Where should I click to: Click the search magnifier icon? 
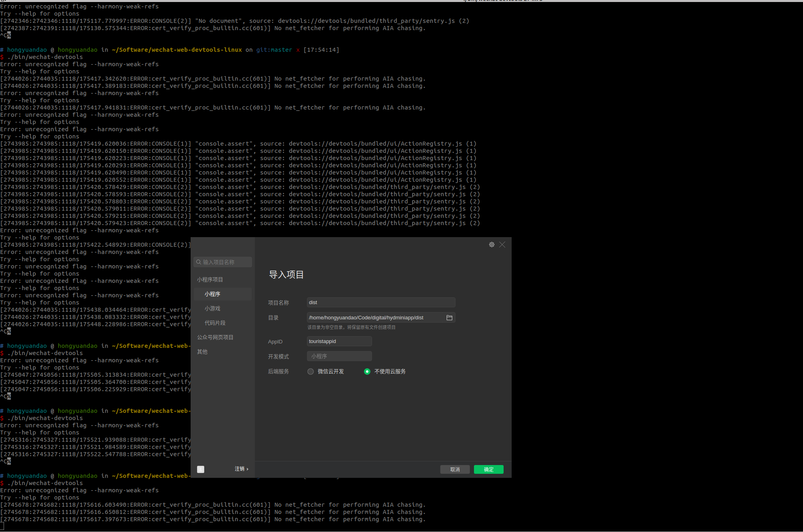tap(198, 262)
